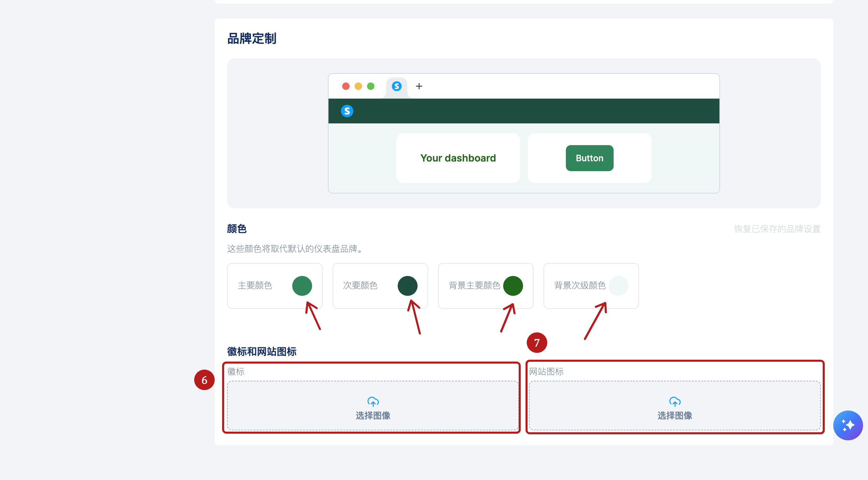This screenshot has width=868, height=480.
Task: Click 恢复已保存的品牌设置 link
Action: pos(777,229)
